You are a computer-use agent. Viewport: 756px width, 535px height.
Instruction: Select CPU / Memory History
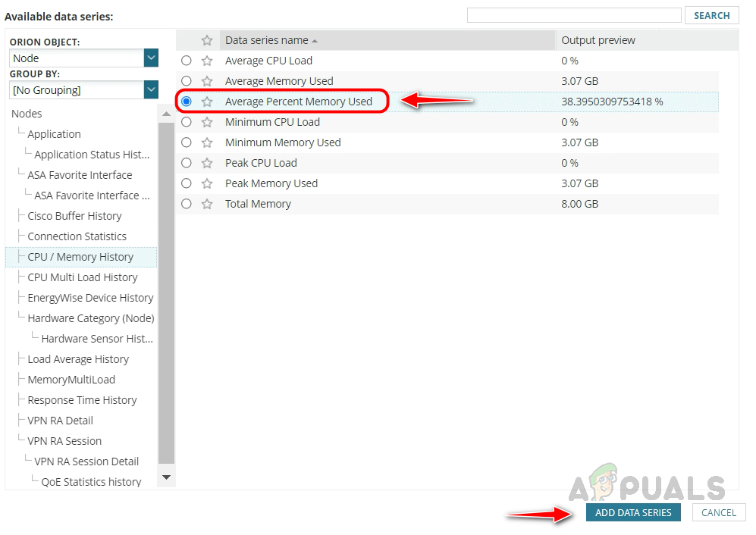tap(80, 257)
